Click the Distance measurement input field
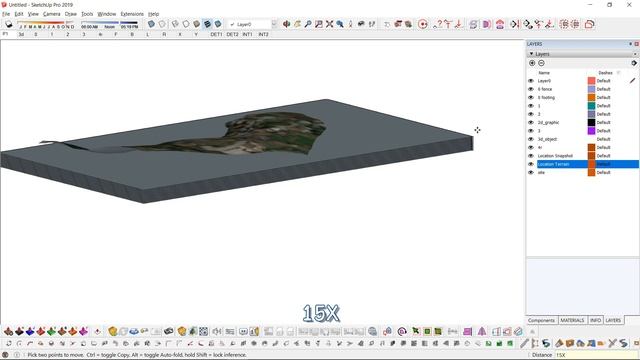 click(596, 355)
